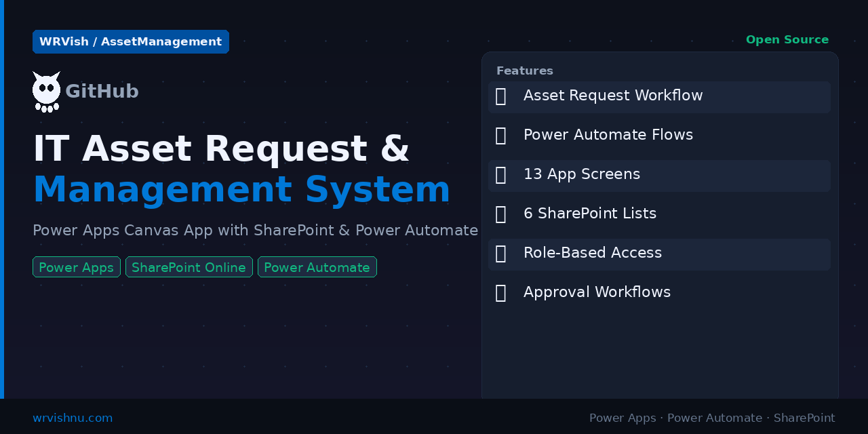Select the Power Automate tag
Viewport: 868px width, 434px height.
point(317,267)
